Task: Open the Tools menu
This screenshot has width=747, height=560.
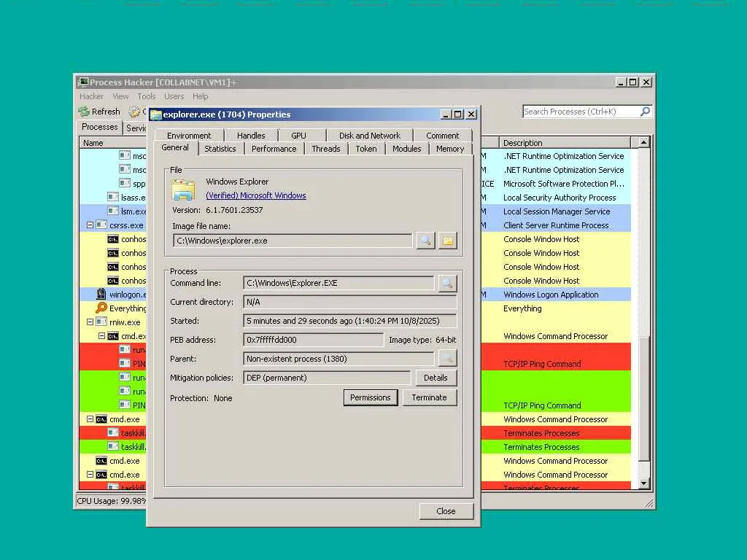Action: click(147, 96)
